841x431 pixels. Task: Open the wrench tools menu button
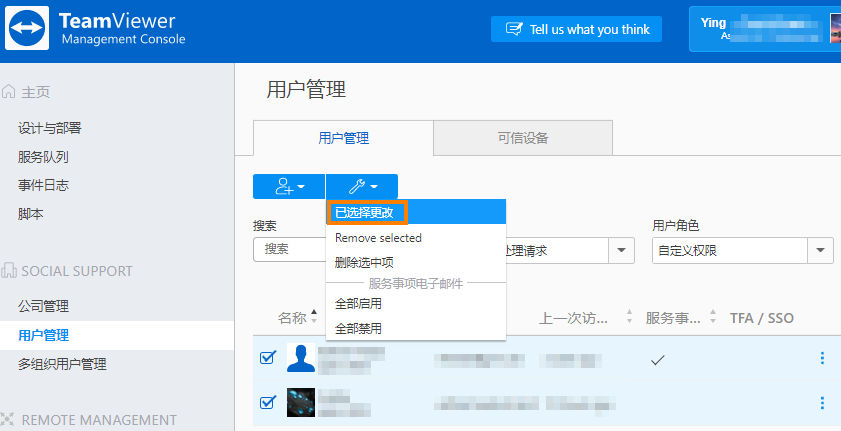(362, 187)
